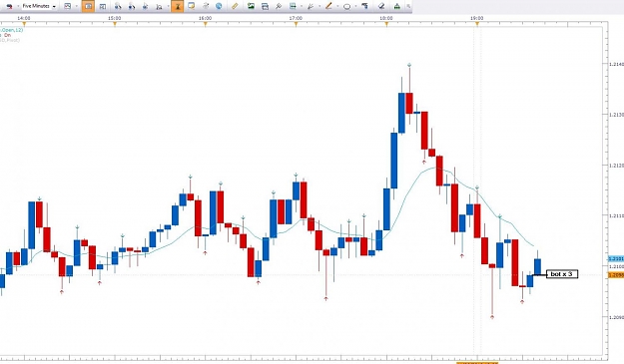Select the "bot x 3" trade label
The image size is (624, 364).
(561, 274)
